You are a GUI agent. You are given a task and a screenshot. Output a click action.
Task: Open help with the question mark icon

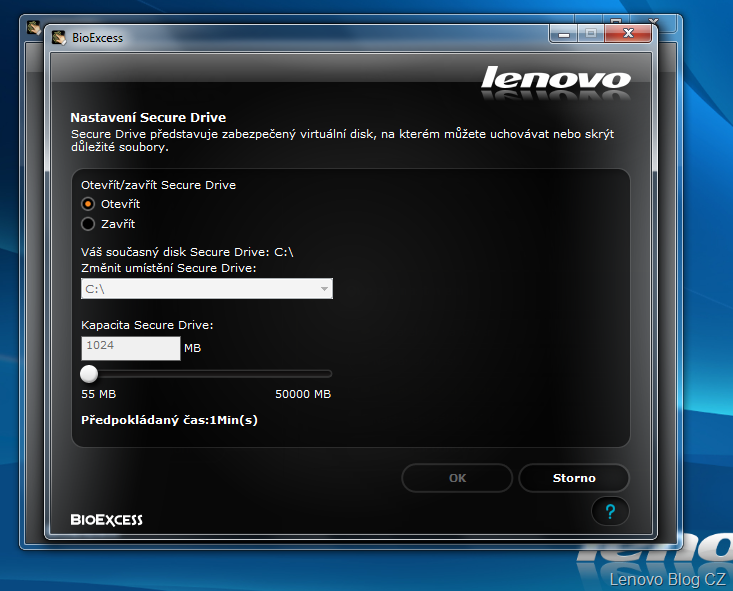pos(610,511)
